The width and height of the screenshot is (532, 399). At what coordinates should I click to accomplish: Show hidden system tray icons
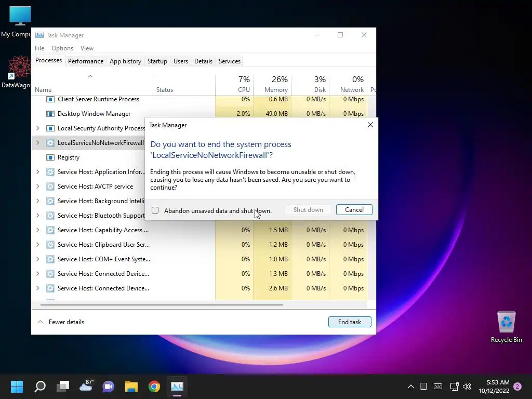tap(410, 386)
